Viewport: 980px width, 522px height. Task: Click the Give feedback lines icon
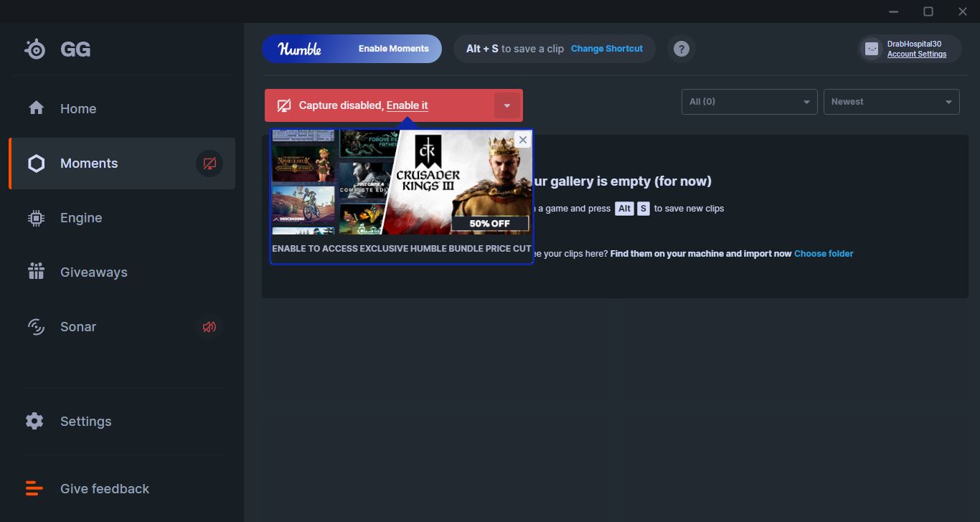coord(34,488)
